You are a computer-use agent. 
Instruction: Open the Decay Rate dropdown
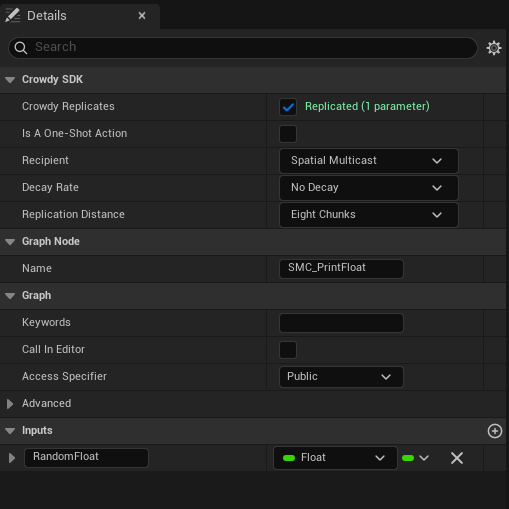369,188
